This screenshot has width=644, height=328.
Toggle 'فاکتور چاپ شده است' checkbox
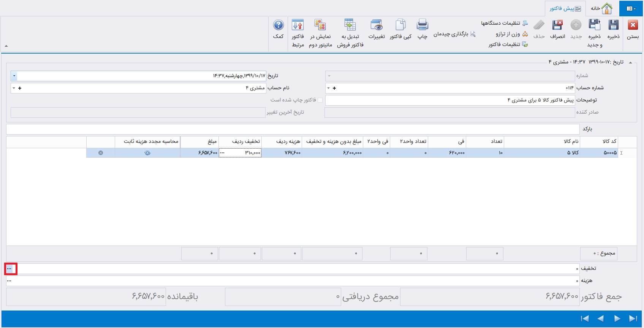click(x=320, y=100)
